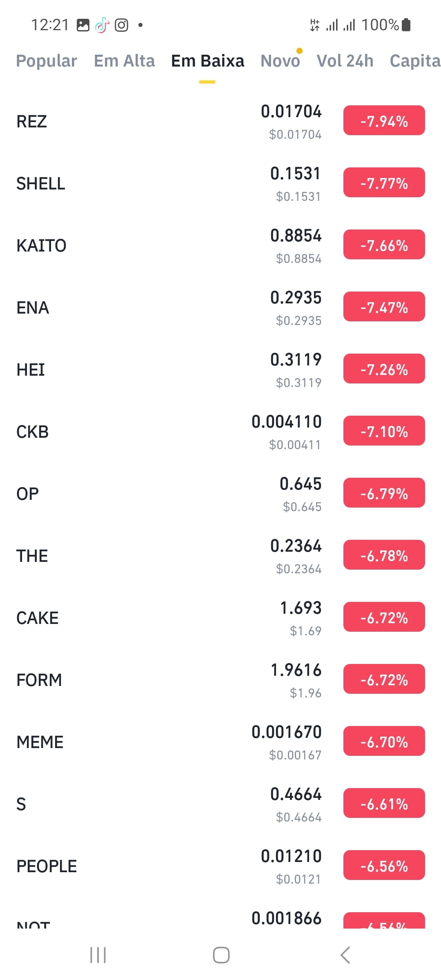This screenshot has height=980, width=441.
Task: Tap the CAKE -6.72% change badge
Action: tap(384, 617)
